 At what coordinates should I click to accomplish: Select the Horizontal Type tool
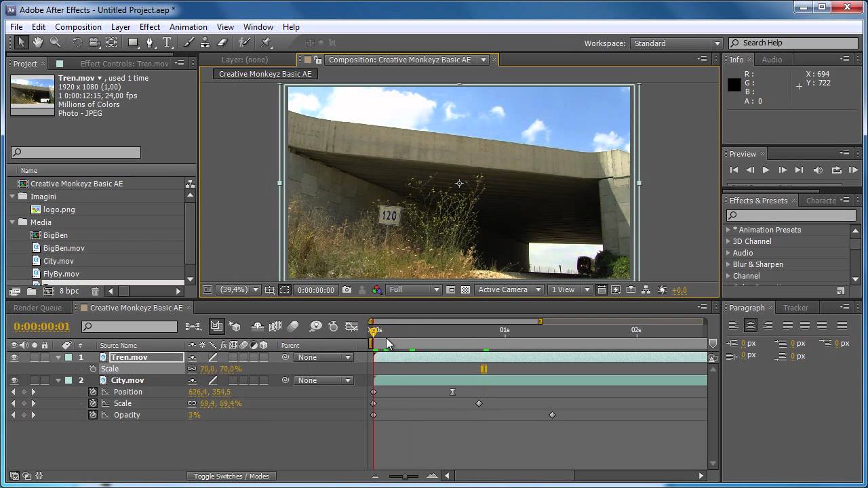167,42
